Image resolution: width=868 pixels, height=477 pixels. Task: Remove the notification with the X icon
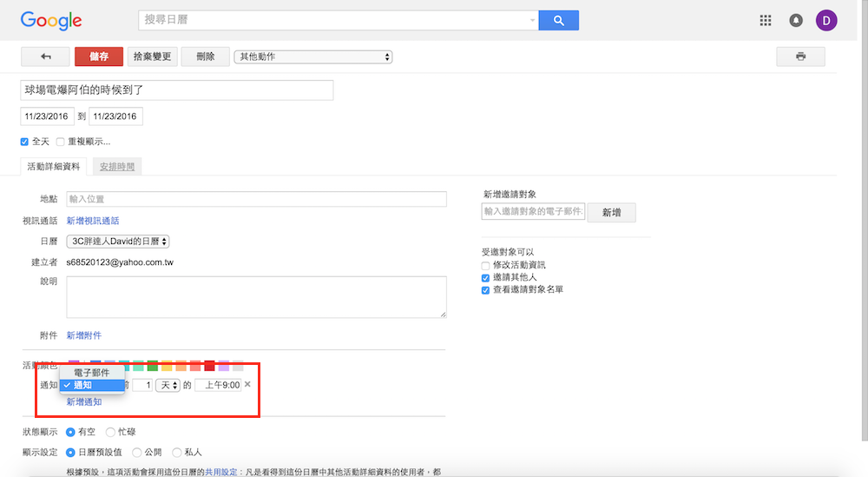tap(247, 384)
